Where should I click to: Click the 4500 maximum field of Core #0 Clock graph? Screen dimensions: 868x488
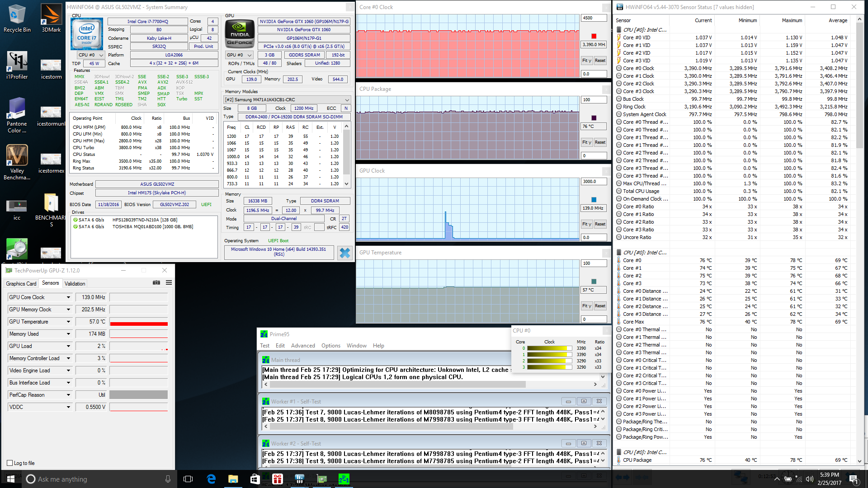coord(594,18)
